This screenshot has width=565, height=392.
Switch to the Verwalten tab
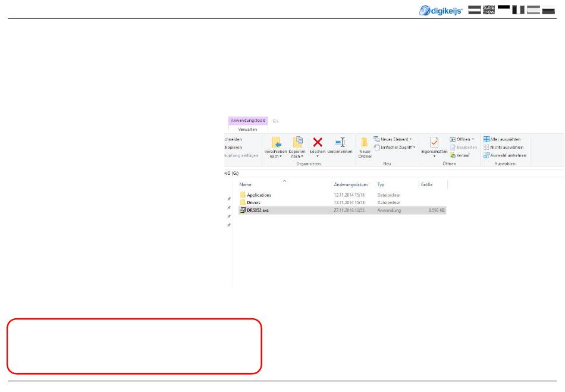[247, 128]
